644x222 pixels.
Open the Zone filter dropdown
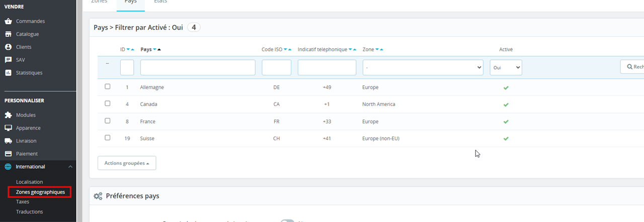click(x=423, y=67)
